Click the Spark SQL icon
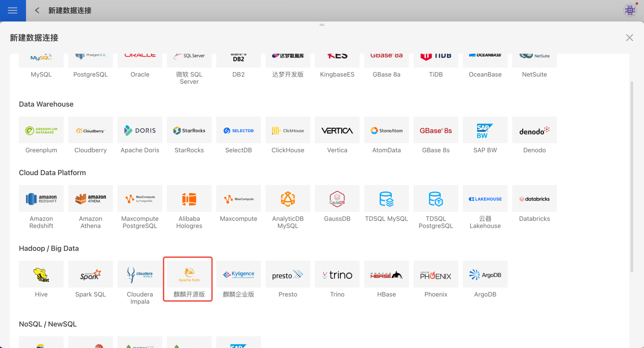The image size is (644, 348). (x=91, y=275)
